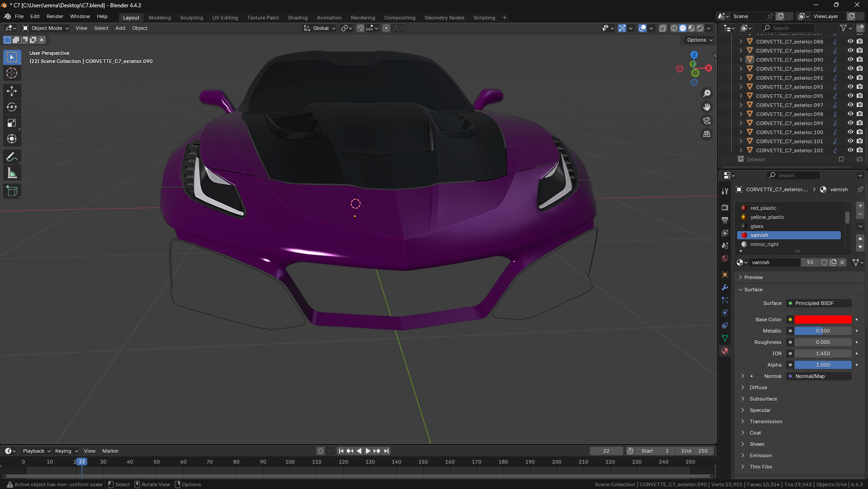Toggle fake user for varnish material
The height and width of the screenshot is (489, 868).
pyautogui.click(x=824, y=262)
